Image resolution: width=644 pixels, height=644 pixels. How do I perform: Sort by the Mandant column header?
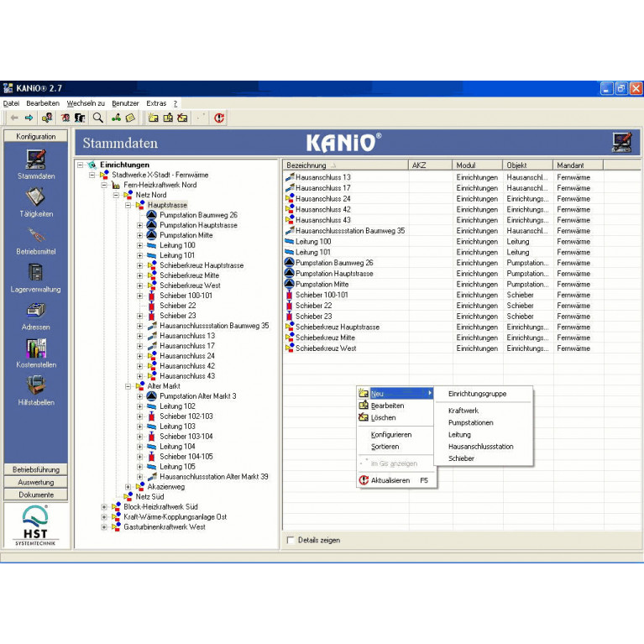(578, 165)
